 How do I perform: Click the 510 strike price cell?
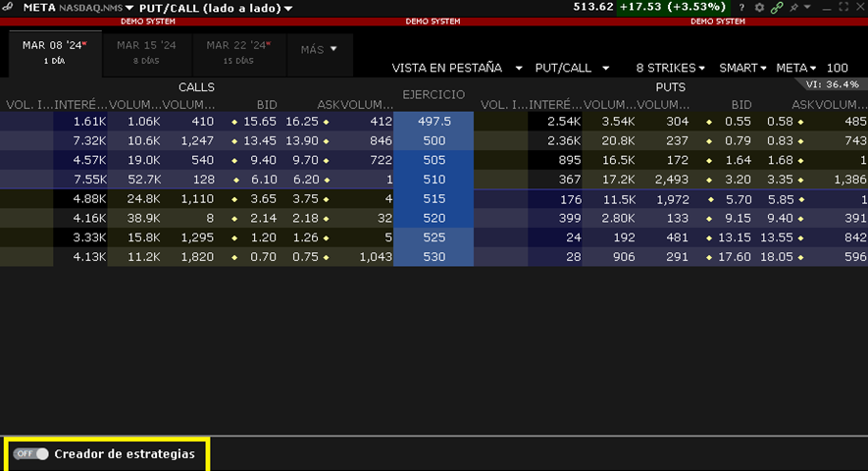tap(434, 178)
